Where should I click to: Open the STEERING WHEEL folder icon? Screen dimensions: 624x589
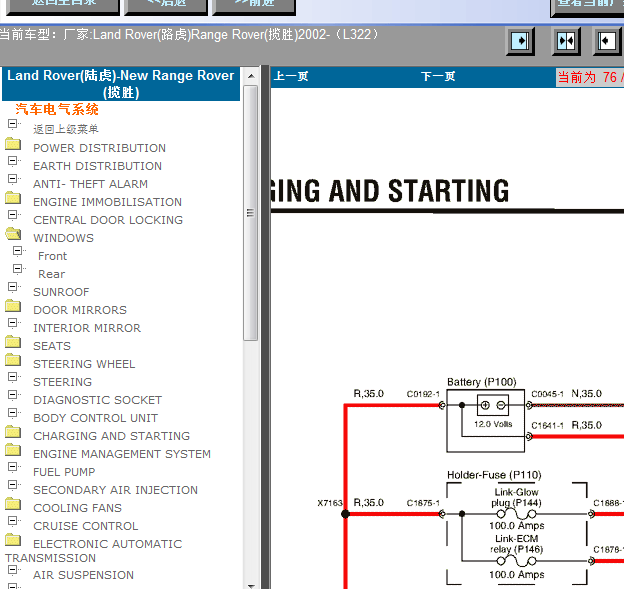click(x=13, y=360)
